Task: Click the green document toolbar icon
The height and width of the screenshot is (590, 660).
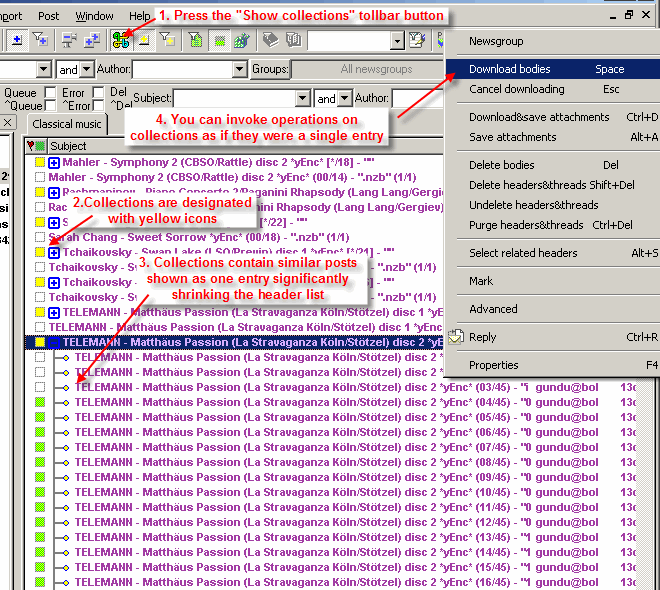Action: 196,40
